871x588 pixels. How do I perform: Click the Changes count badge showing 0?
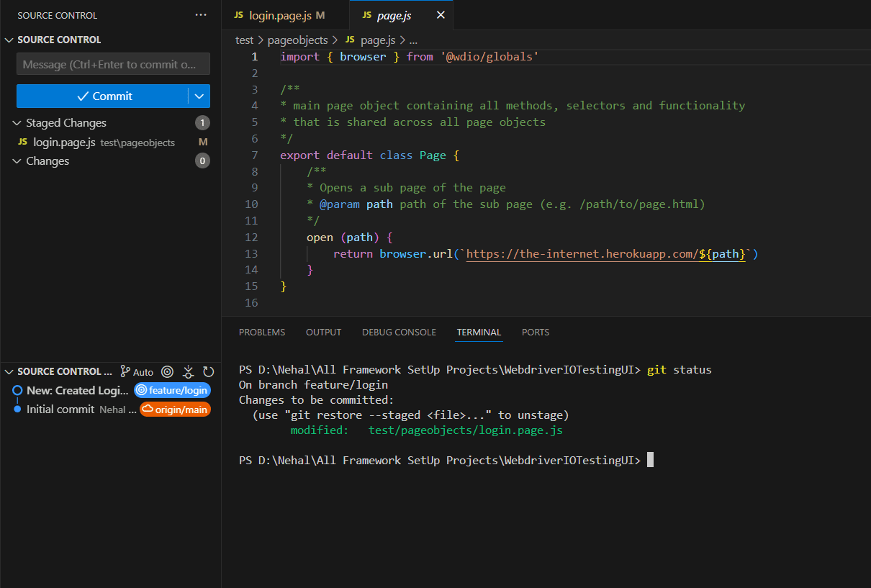[203, 161]
